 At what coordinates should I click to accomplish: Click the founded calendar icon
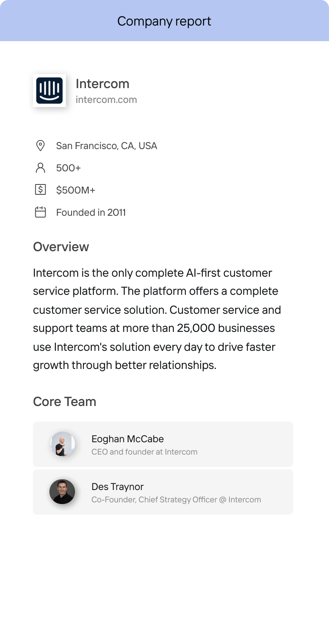click(40, 212)
